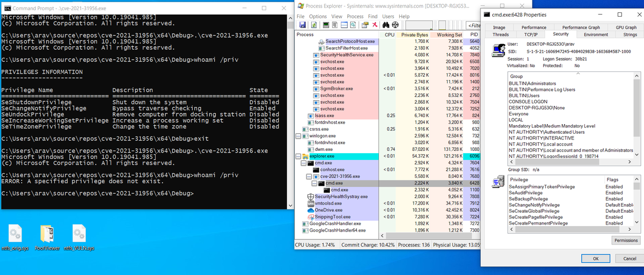Click the Properties toolbar icon
Image resolution: width=644 pixels, height=275 pixels.
tap(365, 25)
